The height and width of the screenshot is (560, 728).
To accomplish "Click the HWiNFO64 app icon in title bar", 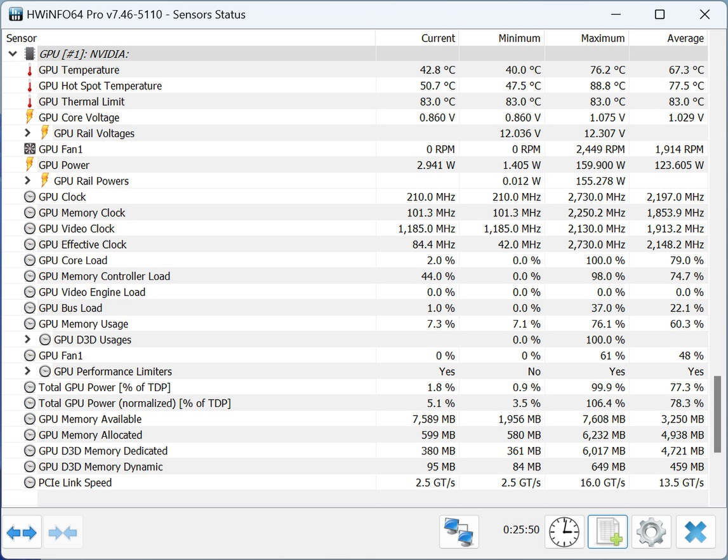I will (15, 15).
